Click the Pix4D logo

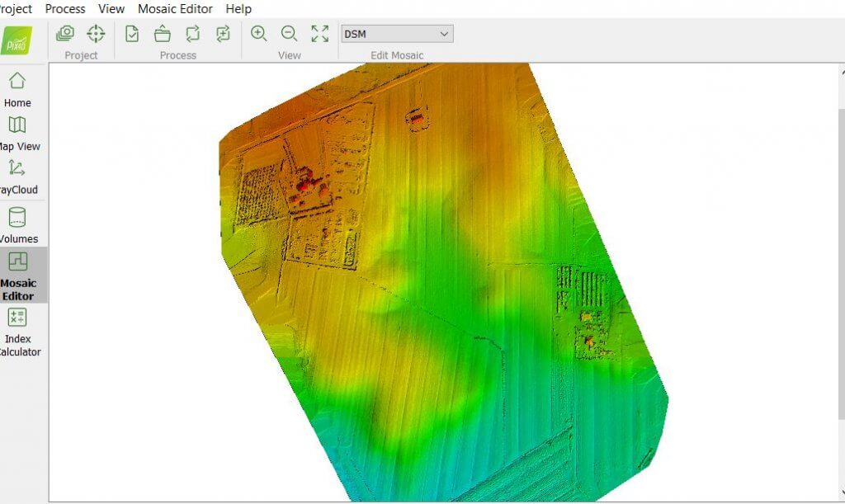tap(17, 40)
